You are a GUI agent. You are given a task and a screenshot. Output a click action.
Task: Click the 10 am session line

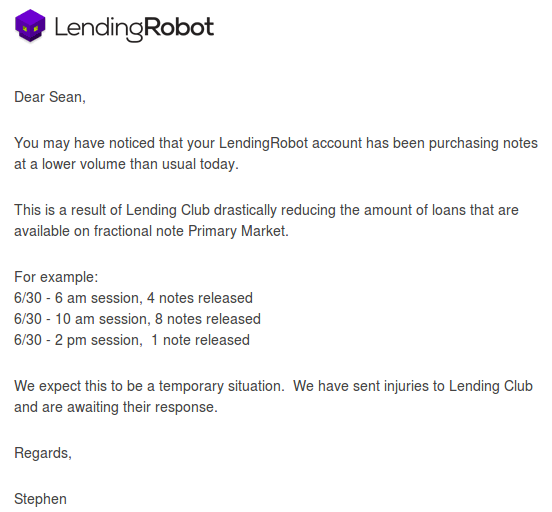137,319
